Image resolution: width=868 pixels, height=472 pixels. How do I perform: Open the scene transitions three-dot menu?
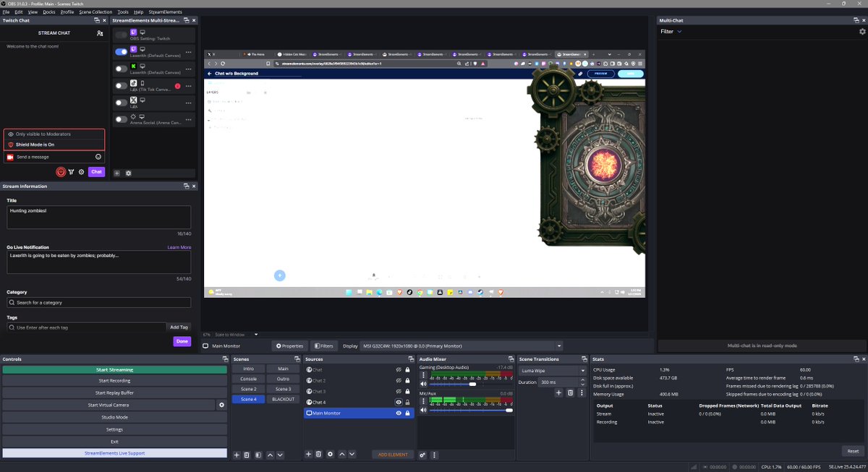coord(581,392)
